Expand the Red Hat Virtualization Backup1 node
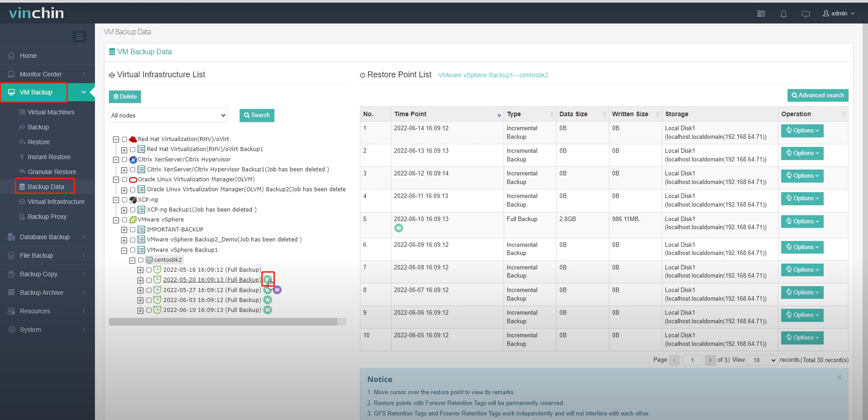This screenshot has width=868, height=420. (124, 150)
